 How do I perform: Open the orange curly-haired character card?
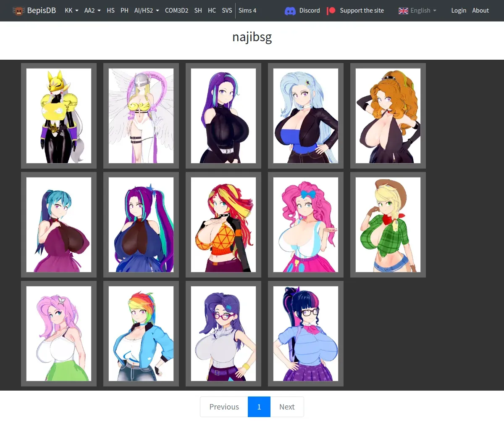388,116
